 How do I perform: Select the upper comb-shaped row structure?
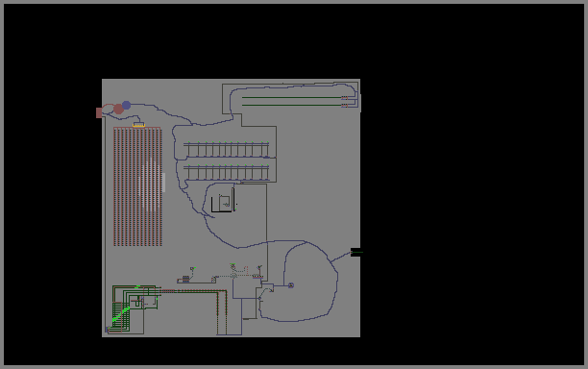click(x=226, y=149)
